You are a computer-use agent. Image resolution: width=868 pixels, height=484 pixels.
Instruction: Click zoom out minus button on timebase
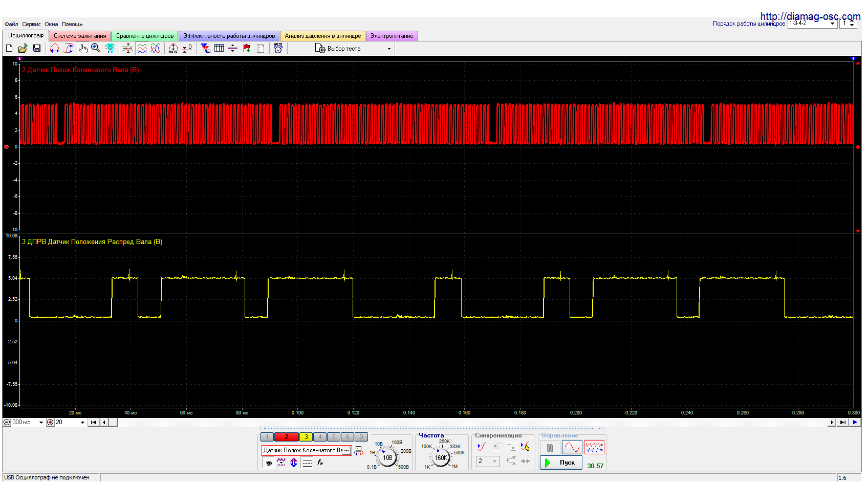pos(7,423)
